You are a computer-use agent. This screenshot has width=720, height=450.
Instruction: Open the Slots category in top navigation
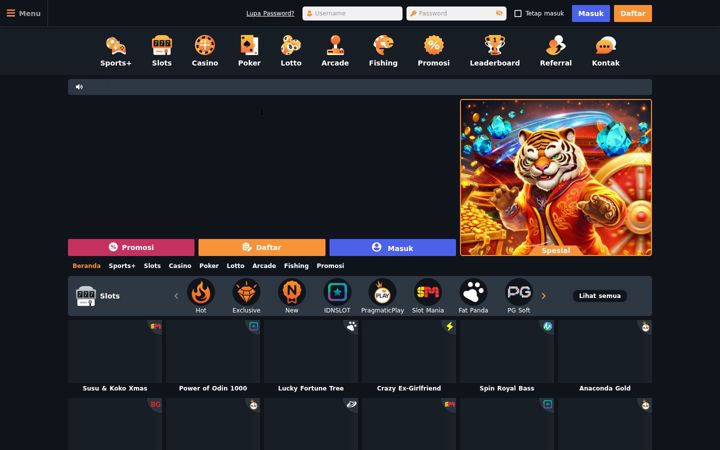[x=162, y=51]
